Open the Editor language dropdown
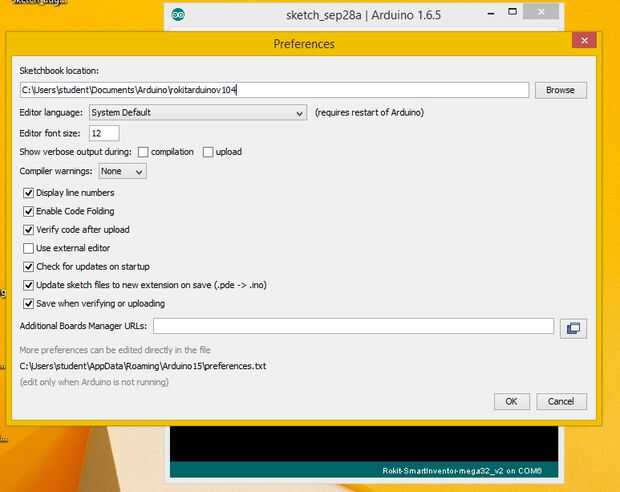The height and width of the screenshot is (492, 620). pyautogui.click(x=198, y=113)
